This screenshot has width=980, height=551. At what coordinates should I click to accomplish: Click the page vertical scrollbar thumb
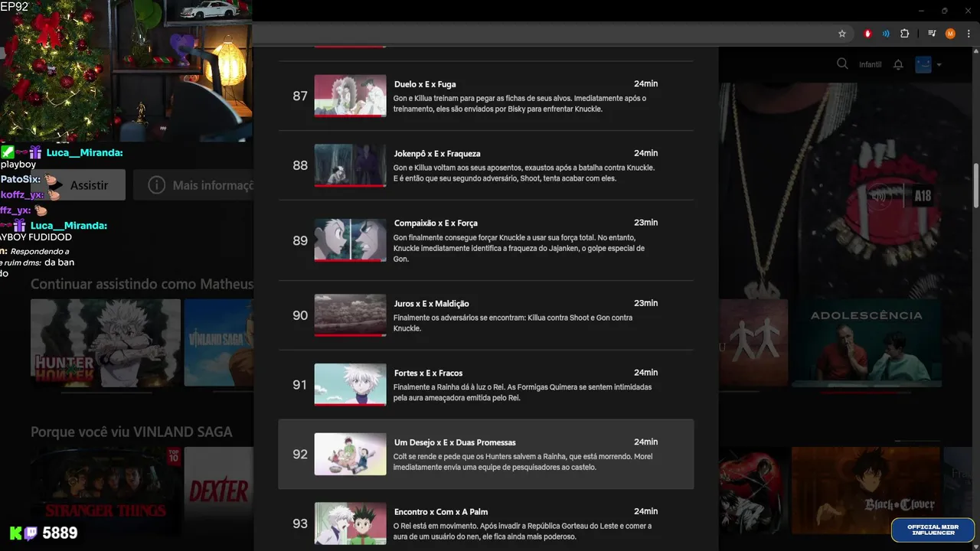[975, 184]
